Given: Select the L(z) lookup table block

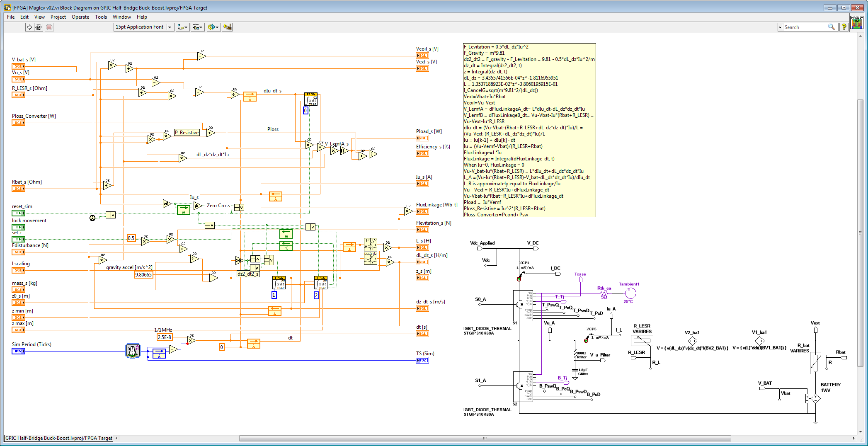Looking at the screenshot, I should pyautogui.click(x=370, y=245).
